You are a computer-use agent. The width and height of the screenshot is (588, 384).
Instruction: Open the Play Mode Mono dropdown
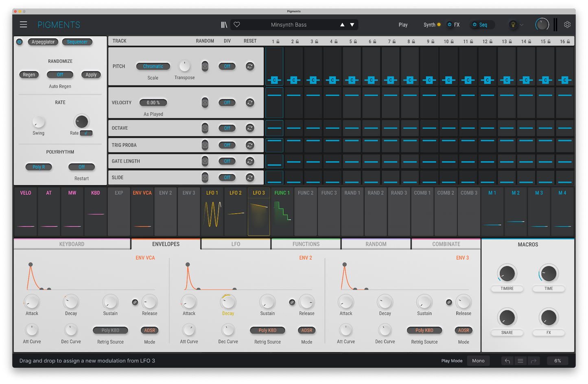[478, 361]
